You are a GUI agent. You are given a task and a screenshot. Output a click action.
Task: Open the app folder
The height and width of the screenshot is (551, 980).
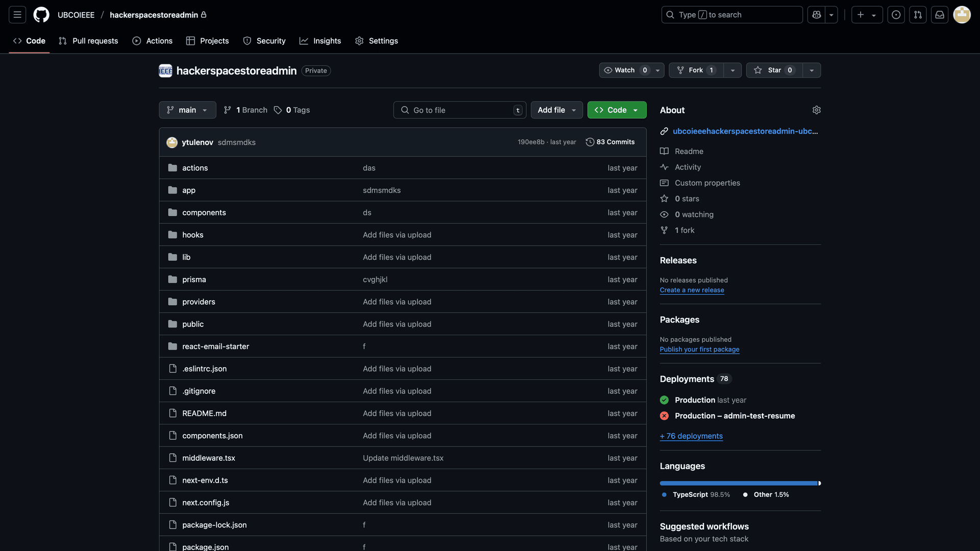pyautogui.click(x=188, y=190)
